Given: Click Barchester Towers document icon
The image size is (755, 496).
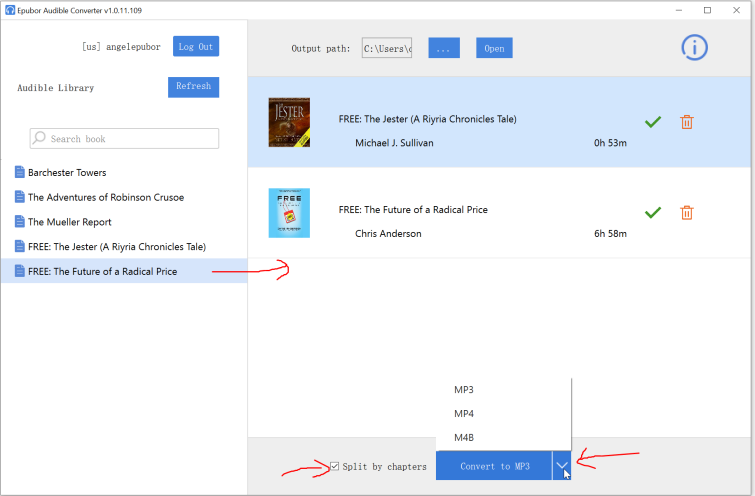Looking at the screenshot, I should 19,172.
